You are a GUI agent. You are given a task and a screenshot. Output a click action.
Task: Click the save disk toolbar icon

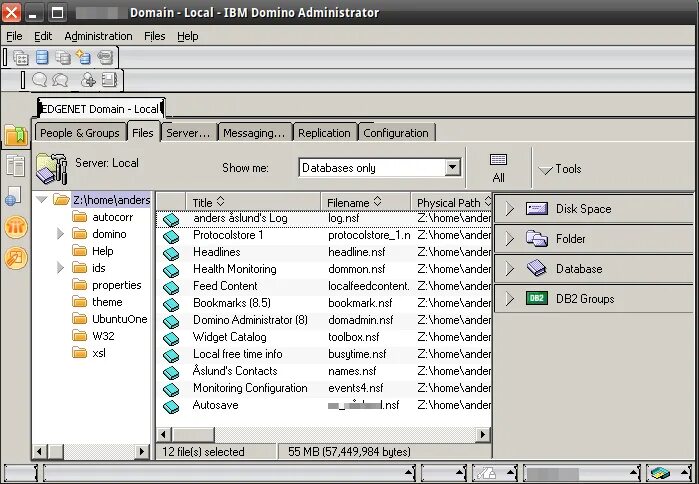click(x=109, y=80)
